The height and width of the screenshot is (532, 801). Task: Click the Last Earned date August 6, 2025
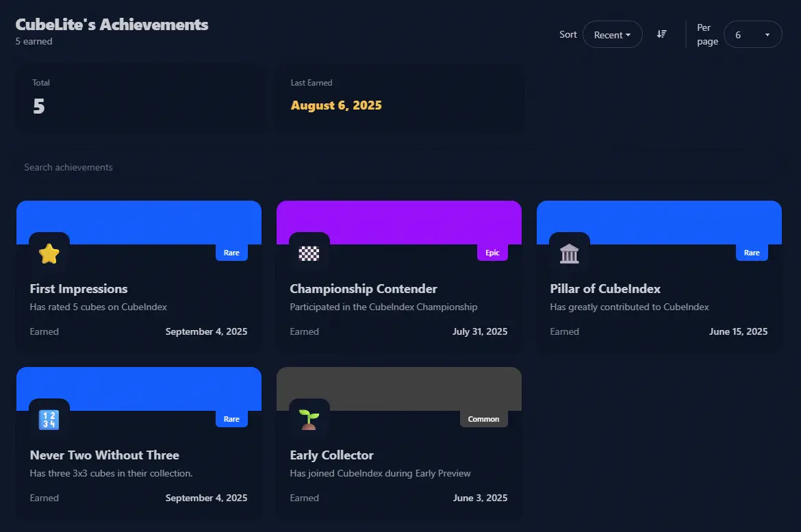336,105
